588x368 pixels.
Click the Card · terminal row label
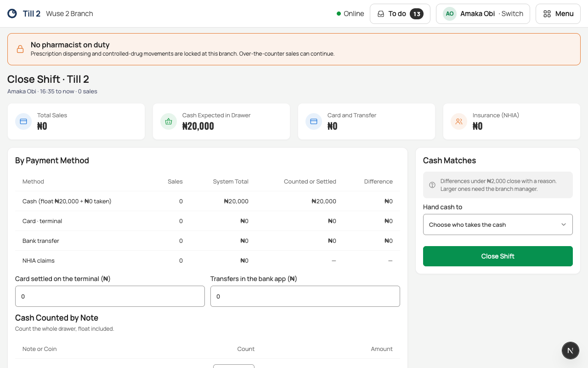(42, 221)
